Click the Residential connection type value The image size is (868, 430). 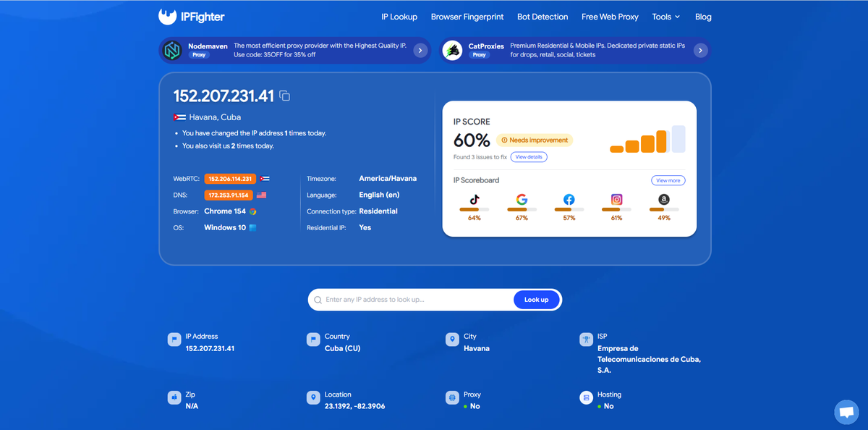coord(378,211)
